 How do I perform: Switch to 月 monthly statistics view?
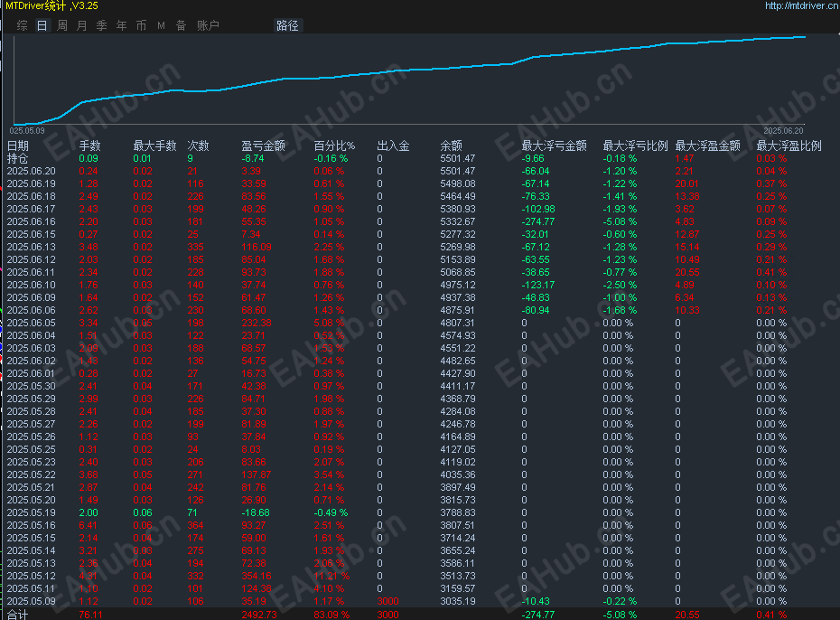(82, 25)
